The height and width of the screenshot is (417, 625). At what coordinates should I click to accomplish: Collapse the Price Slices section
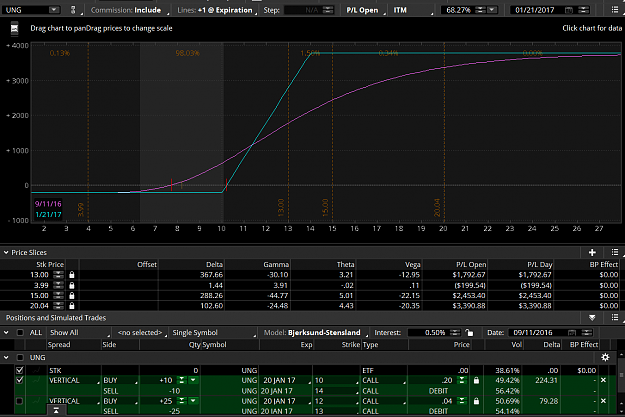6,252
